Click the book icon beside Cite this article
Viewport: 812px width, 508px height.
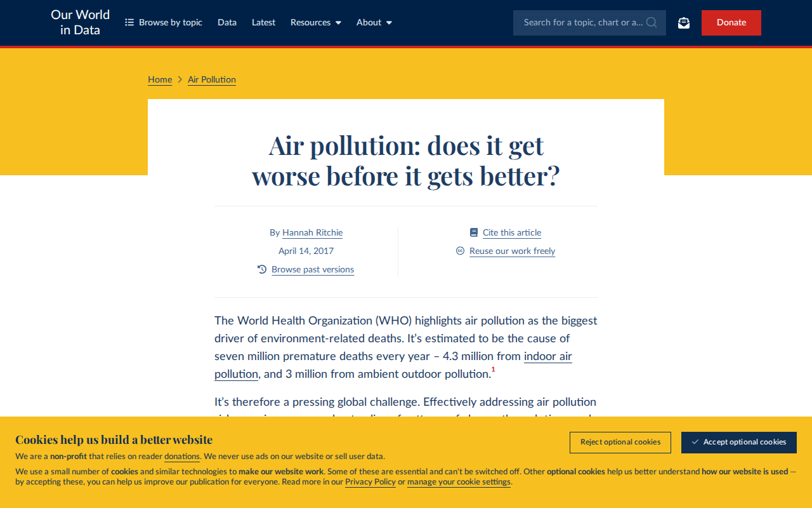(x=474, y=232)
